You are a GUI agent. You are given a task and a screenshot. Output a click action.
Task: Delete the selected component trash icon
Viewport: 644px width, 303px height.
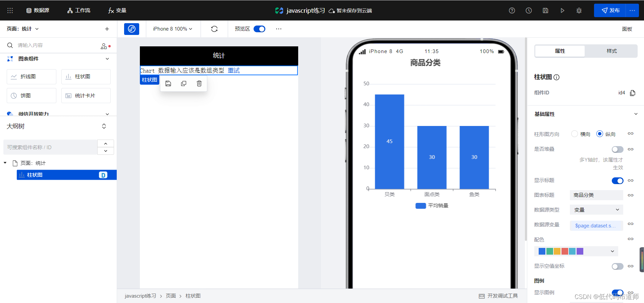(199, 84)
